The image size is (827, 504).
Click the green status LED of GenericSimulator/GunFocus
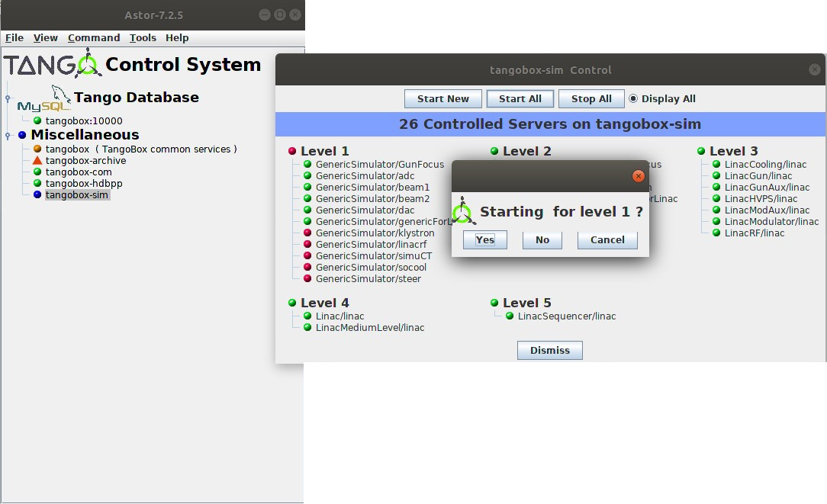click(x=307, y=164)
